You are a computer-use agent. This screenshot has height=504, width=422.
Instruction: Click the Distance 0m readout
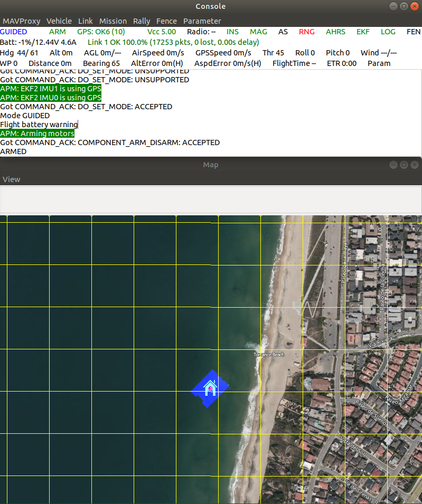50,64
